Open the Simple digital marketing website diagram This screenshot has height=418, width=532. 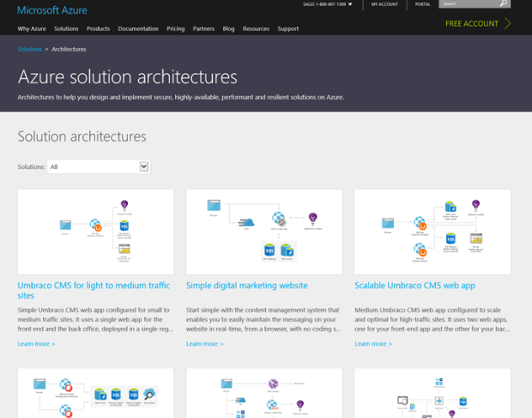pos(263,232)
